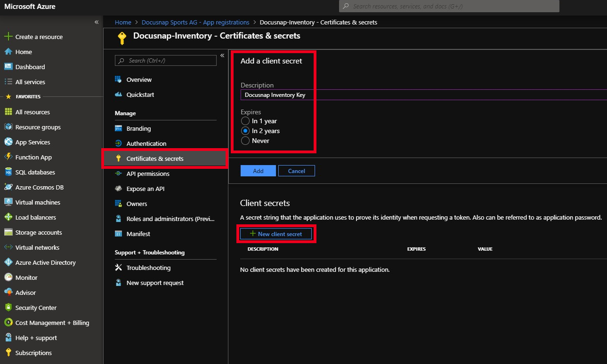This screenshot has width=607, height=364.
Task: Click the All resources grid icon
Action: coord(8,112)
